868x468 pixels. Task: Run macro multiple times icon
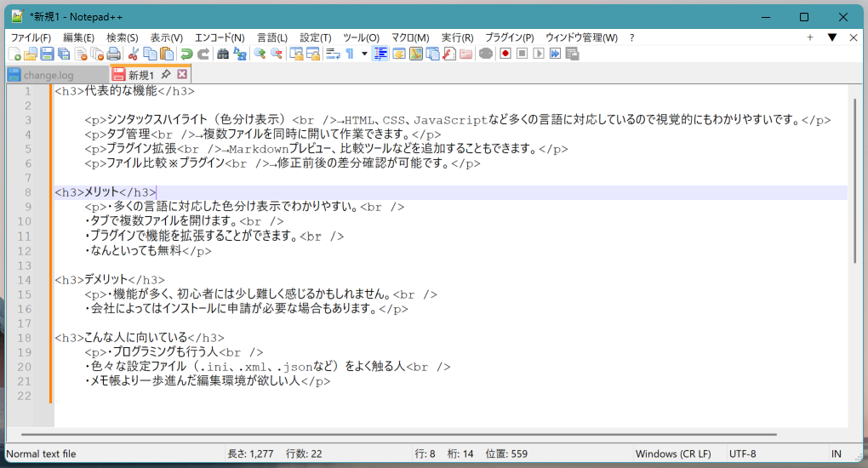555,54
